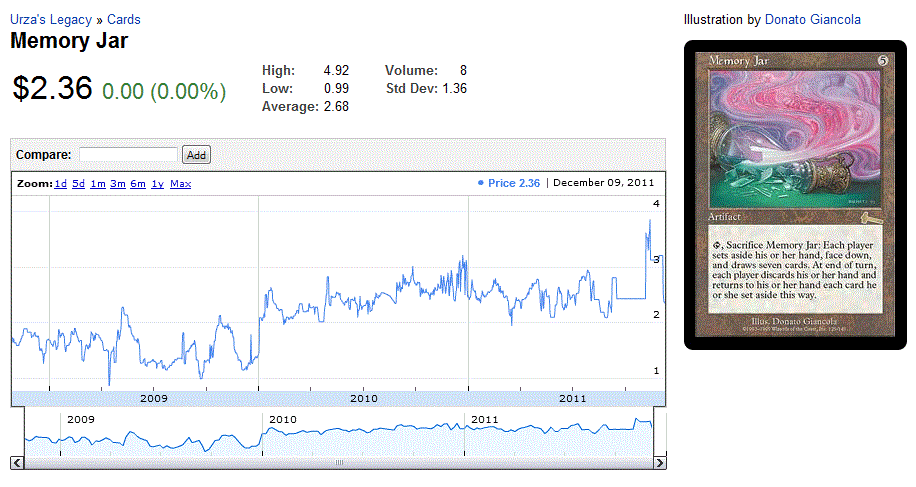Image resolution: width=916 pixels, height=487 pixels.
Task: Set chart zoom to Max
Action: point(180,184)
